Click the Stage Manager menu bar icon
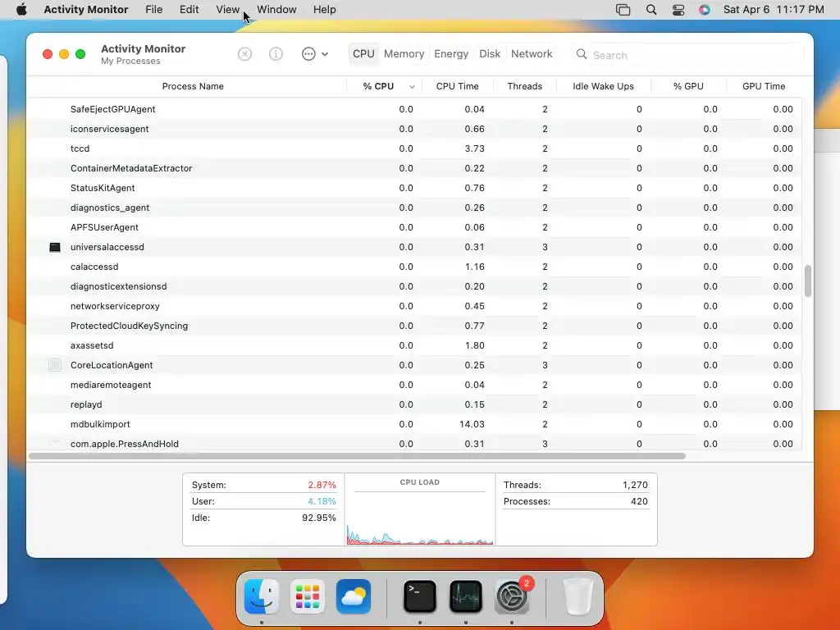This screenshot has height=630, width=840. pyautogui.click(x=623, y=10)
